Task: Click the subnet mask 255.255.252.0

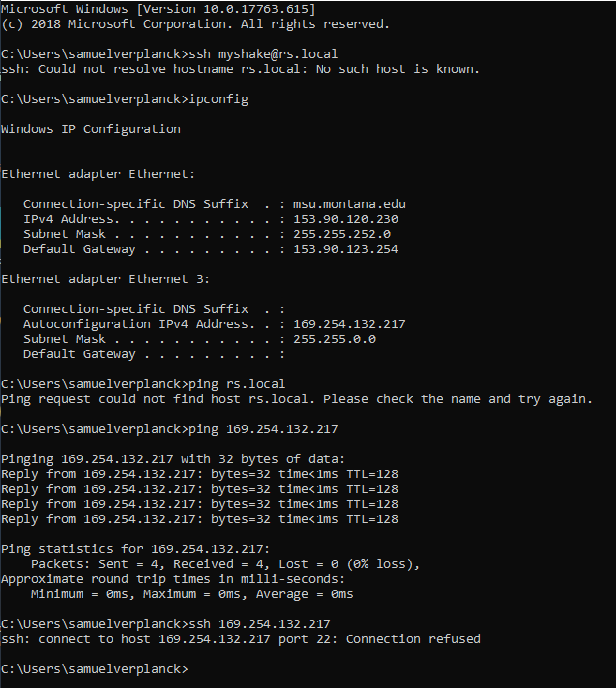Action: click(342, 234)
